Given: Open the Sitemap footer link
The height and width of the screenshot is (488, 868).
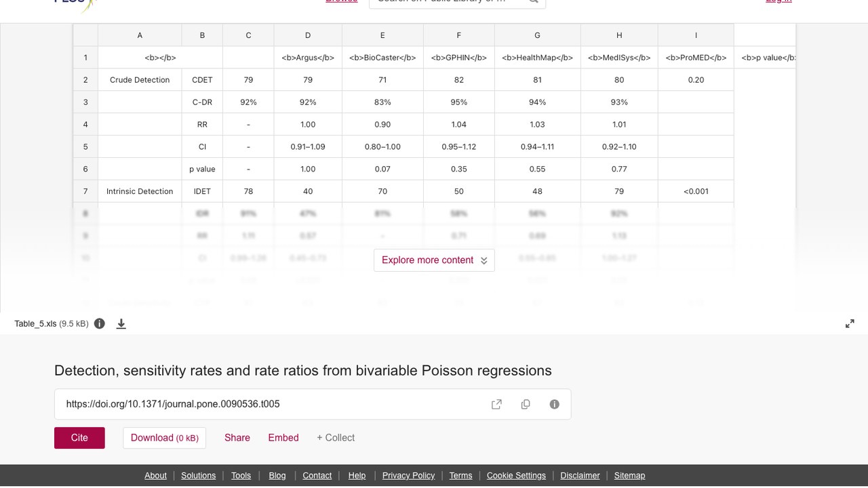Looking at the screenshot, I should pyautogui.click(x=629, y=476).
